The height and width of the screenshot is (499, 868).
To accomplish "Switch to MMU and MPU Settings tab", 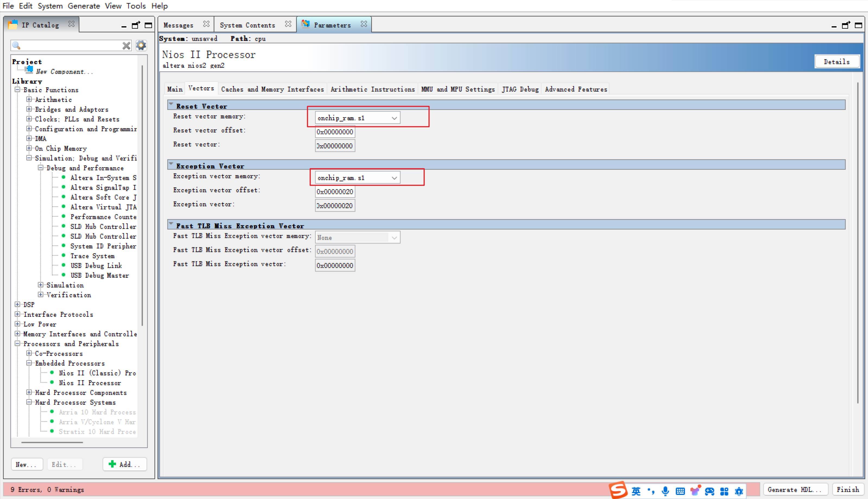I will 458,89.
